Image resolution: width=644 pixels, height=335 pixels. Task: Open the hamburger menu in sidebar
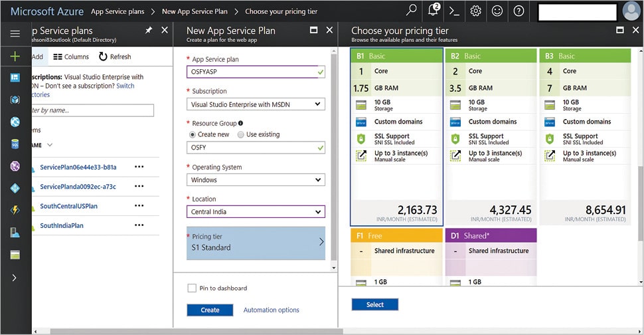tap(15, 33)
